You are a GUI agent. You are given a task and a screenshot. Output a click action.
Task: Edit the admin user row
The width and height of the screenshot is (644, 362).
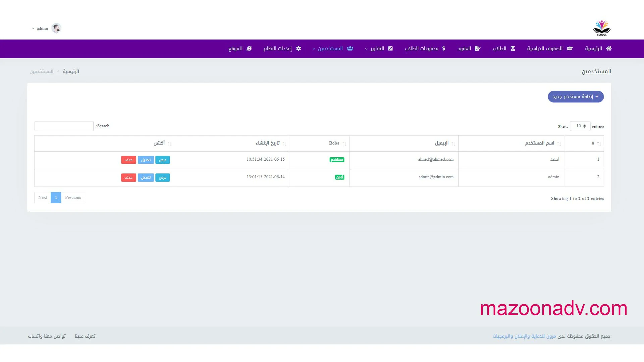click(146, 178)
